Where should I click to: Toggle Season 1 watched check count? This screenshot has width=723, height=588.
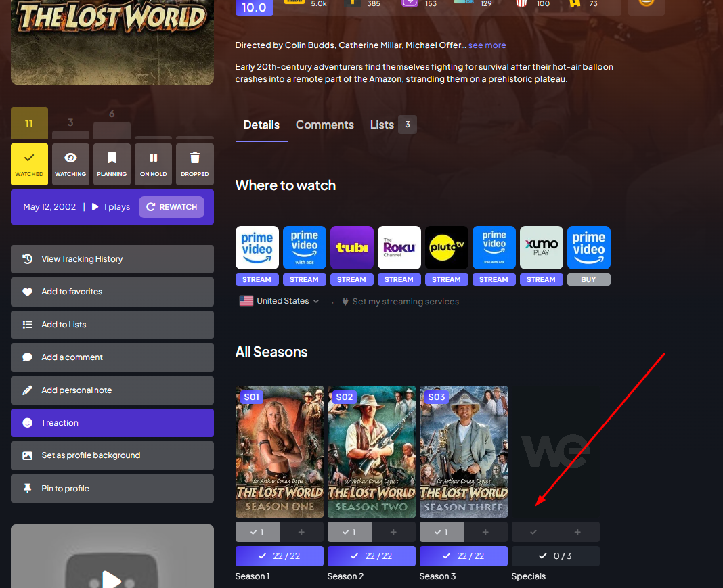pos(257,532)
